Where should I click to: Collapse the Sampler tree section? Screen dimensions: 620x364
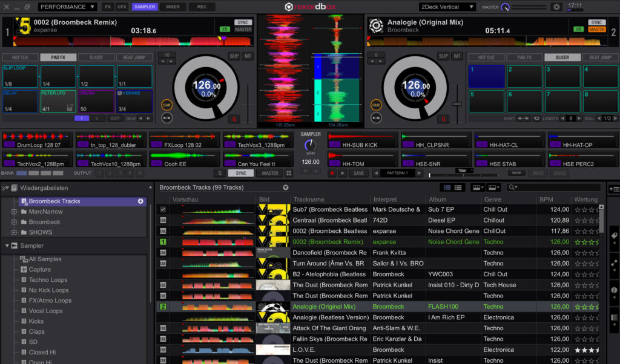(x=7, y=245)
